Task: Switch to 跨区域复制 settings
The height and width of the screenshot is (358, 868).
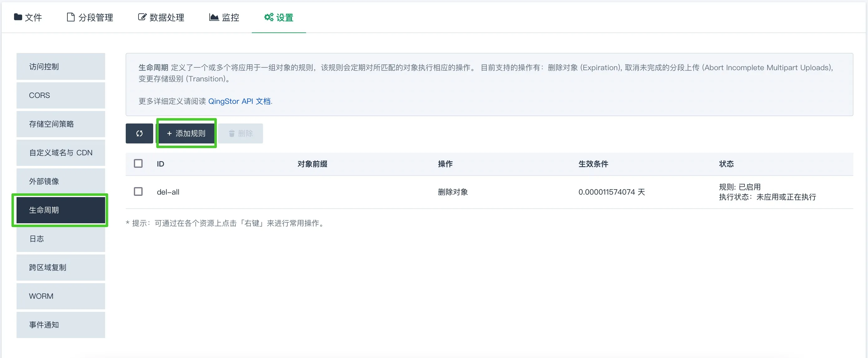Action: tap(61, 267)
